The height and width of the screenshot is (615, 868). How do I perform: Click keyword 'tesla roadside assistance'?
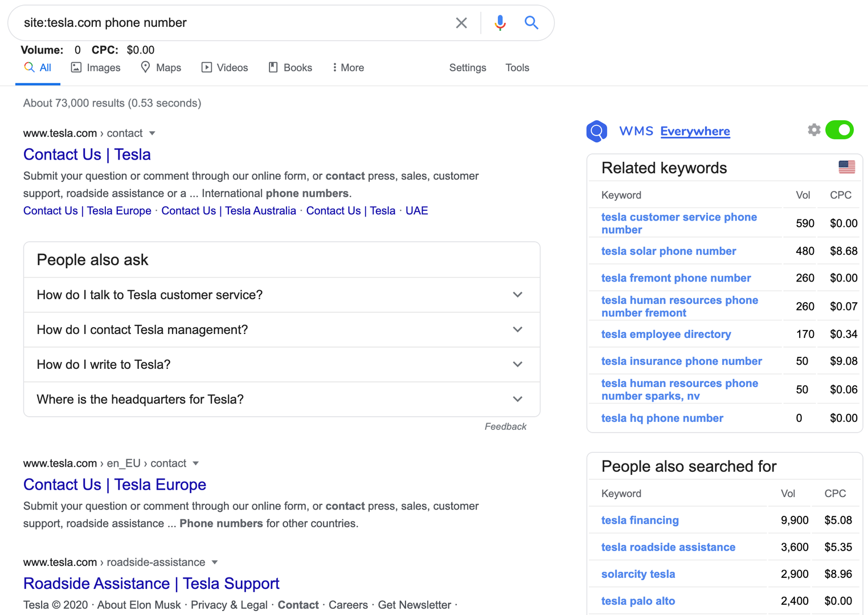[x=668, y=547]
